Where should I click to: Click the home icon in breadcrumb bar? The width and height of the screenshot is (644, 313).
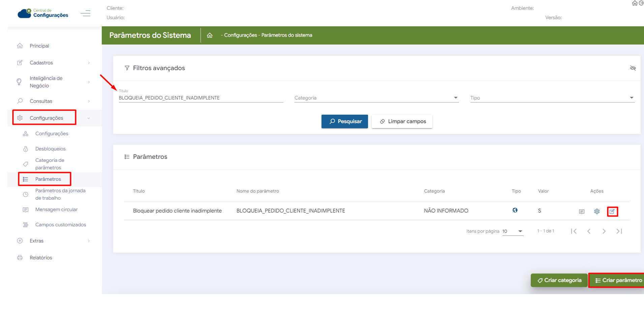point(210,35)
